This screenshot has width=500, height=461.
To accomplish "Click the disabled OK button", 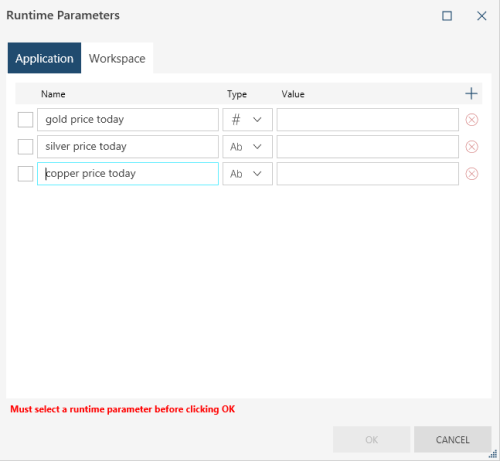I will click(371, 439).
